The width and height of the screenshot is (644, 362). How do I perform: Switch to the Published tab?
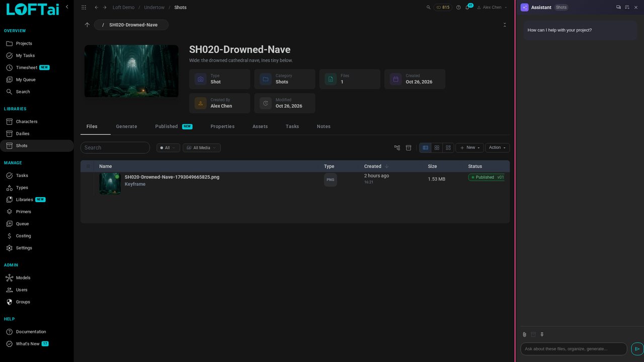[x=174, y=127]
